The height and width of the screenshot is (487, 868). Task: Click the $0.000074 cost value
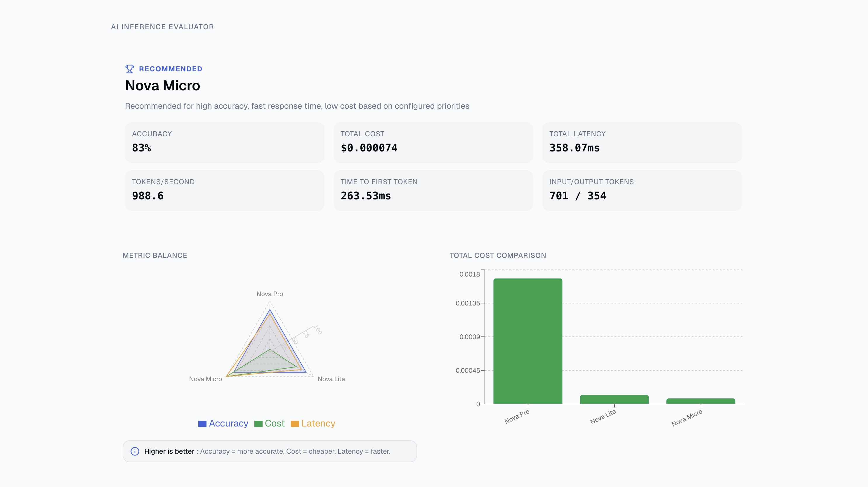click(369, 148)
